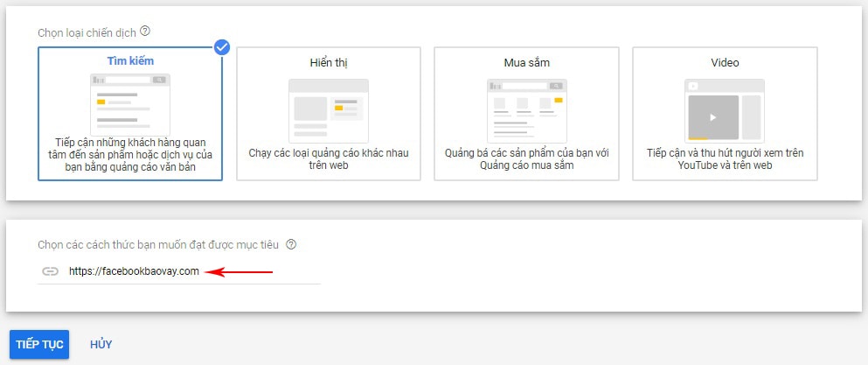This screenshot has height=365, width=868.
Task: Open help icon beside Chọn các cách thức
Action: click(x=292, y=244)
